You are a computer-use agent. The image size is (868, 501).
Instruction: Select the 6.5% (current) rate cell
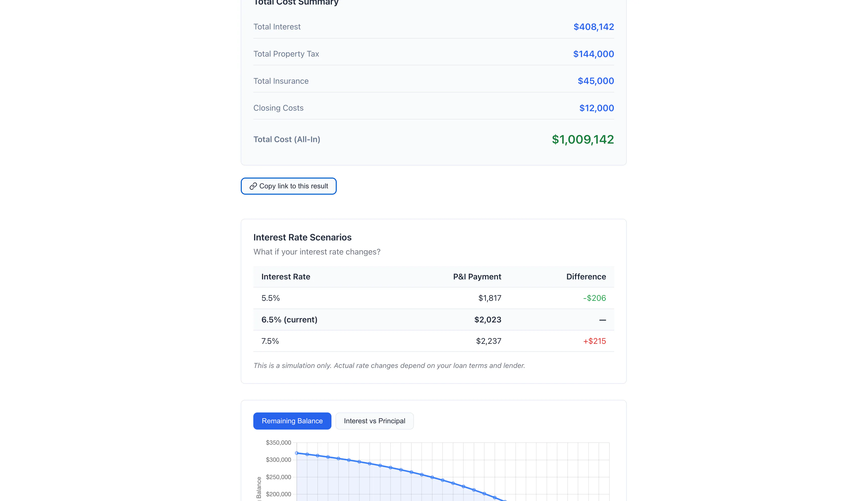click(289, 320)
